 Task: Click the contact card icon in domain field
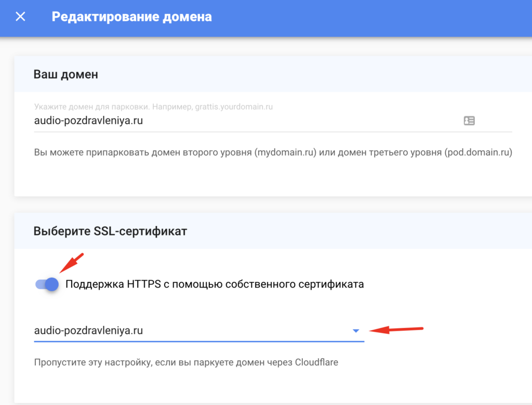pyautogui.click(x=469, y=121)
